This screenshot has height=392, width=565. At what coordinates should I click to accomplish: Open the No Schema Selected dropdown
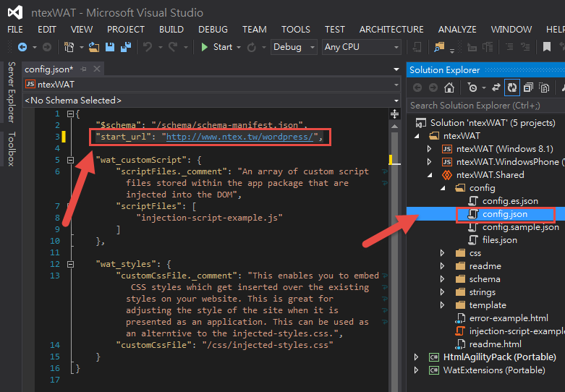click(x=212, y=100)
